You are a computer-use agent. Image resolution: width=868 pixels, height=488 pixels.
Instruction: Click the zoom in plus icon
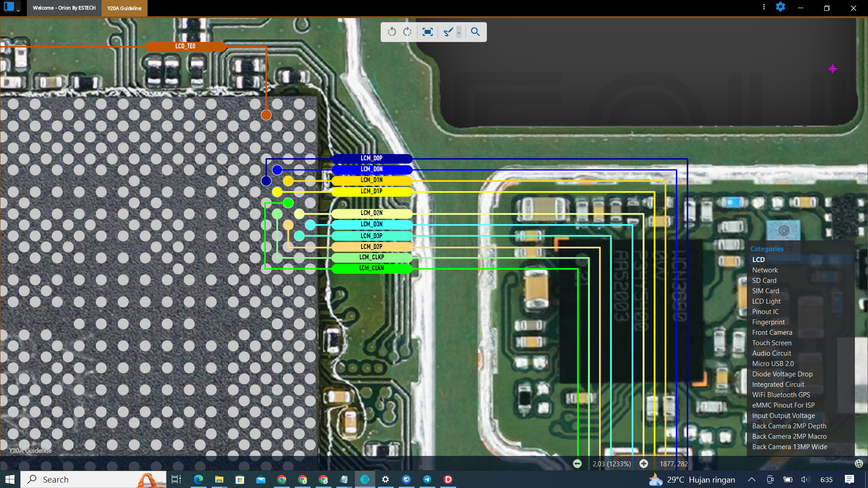point(644,464)
